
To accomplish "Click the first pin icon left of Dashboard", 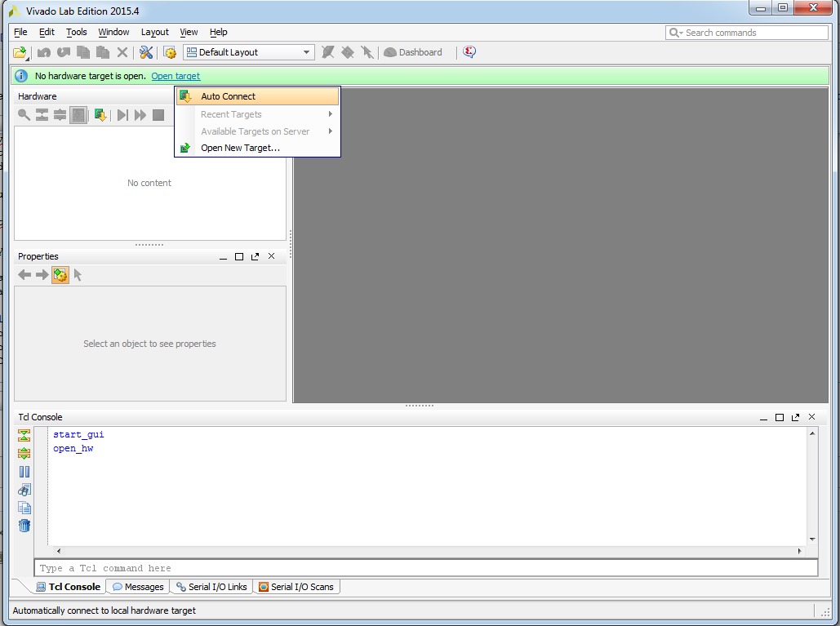I will (328, 52).
